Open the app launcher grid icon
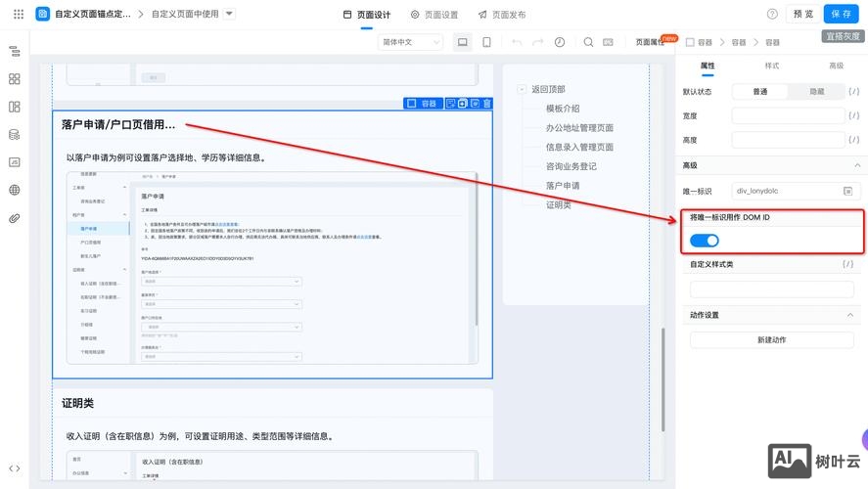Viewport: 868px width, 489px height. coord(19,14)
